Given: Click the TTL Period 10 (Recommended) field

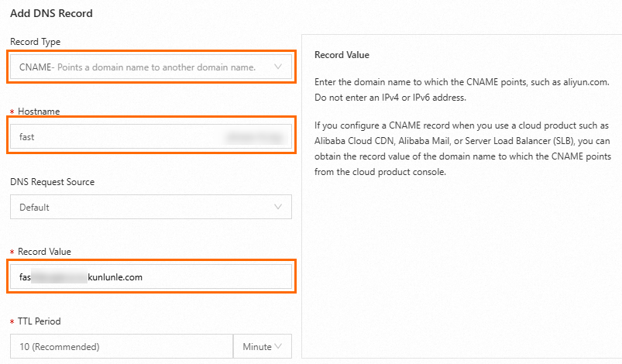Looking at the screenshot, I should coord(122,347).
